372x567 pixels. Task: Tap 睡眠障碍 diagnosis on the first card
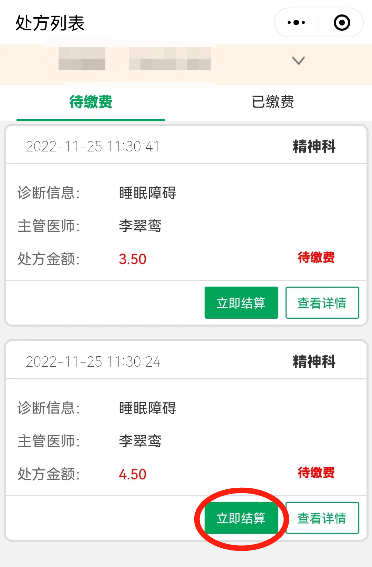[147, 193]
